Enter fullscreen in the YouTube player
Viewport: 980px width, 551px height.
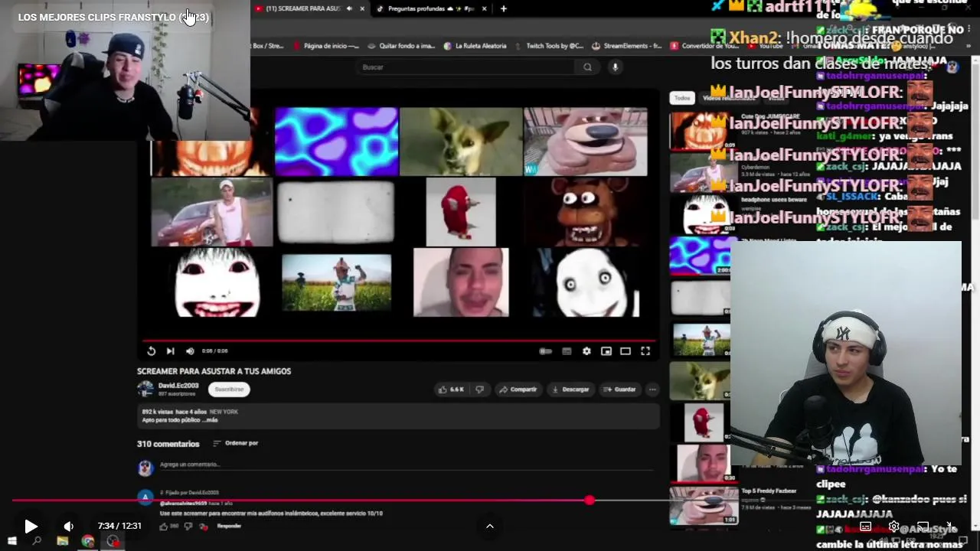[645, 351]
